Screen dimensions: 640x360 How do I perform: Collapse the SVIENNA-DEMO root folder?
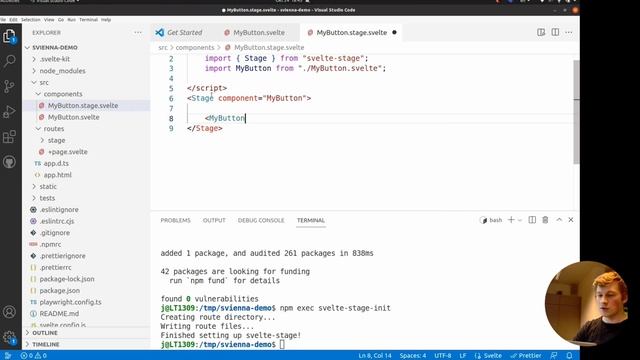[x=87, y=47]
